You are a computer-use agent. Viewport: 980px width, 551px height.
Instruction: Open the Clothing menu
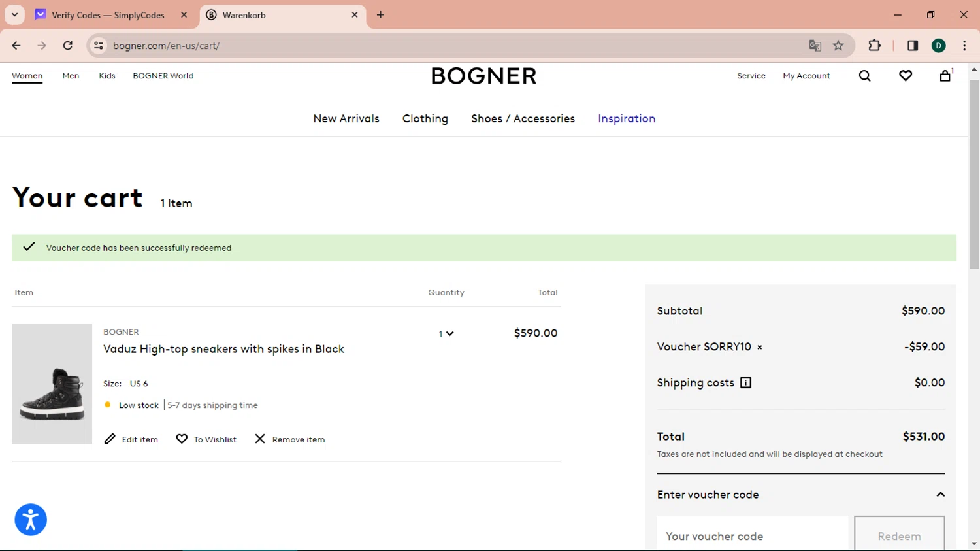(x=425, y=118)
